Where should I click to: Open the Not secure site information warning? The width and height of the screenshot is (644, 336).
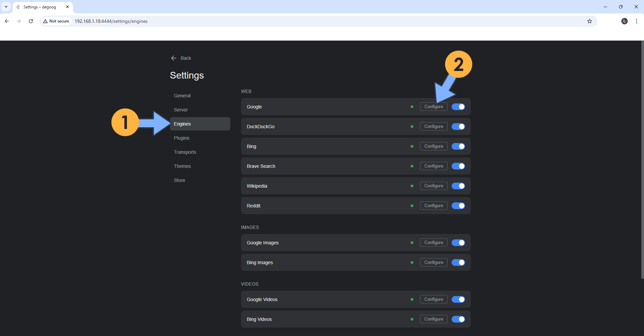coord(56,21)
